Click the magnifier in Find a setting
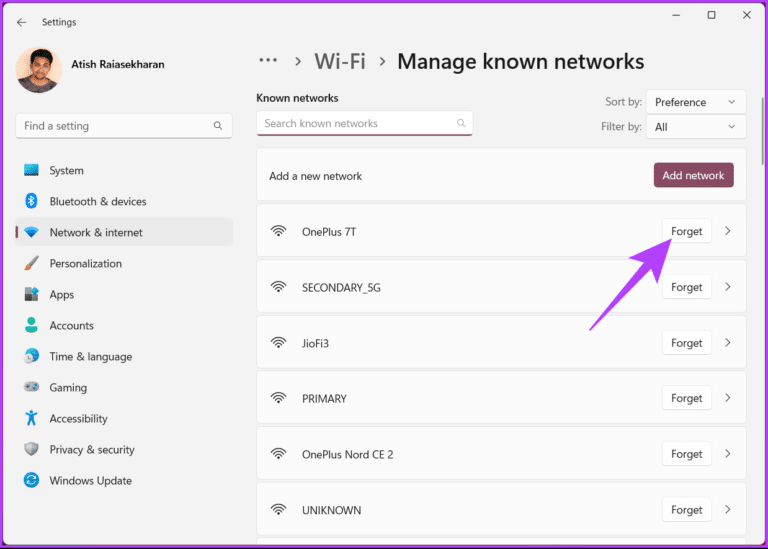This screenshot has width=768, height=549. pyautogui.click(x=218, y=126)
